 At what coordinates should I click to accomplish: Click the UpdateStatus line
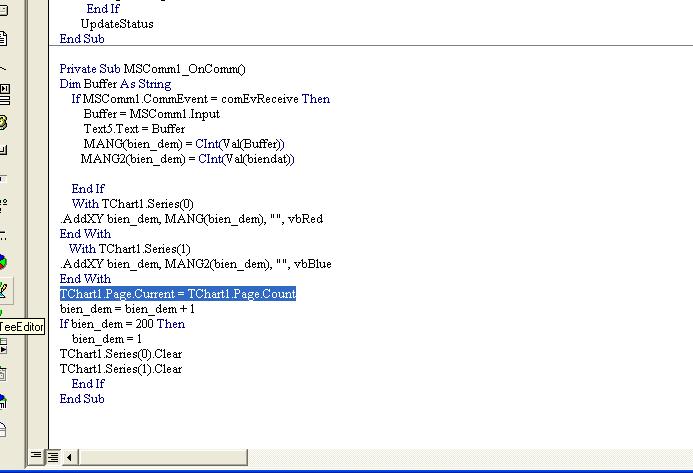point(117,24)
